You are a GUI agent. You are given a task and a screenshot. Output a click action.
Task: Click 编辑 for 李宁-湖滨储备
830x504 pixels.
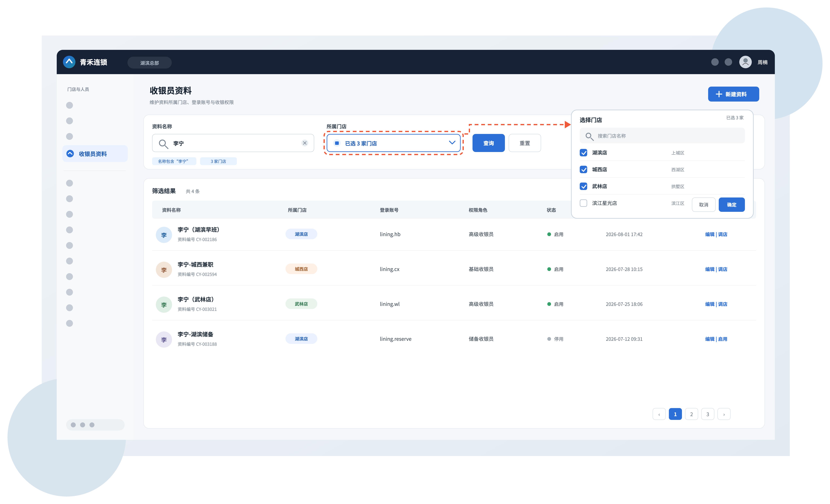coord(709,339)
